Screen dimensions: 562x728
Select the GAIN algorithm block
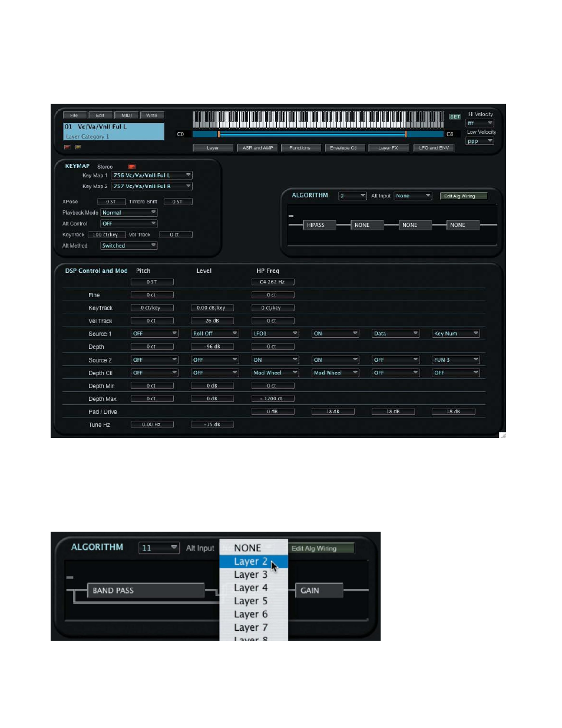(x=319, y=591)
